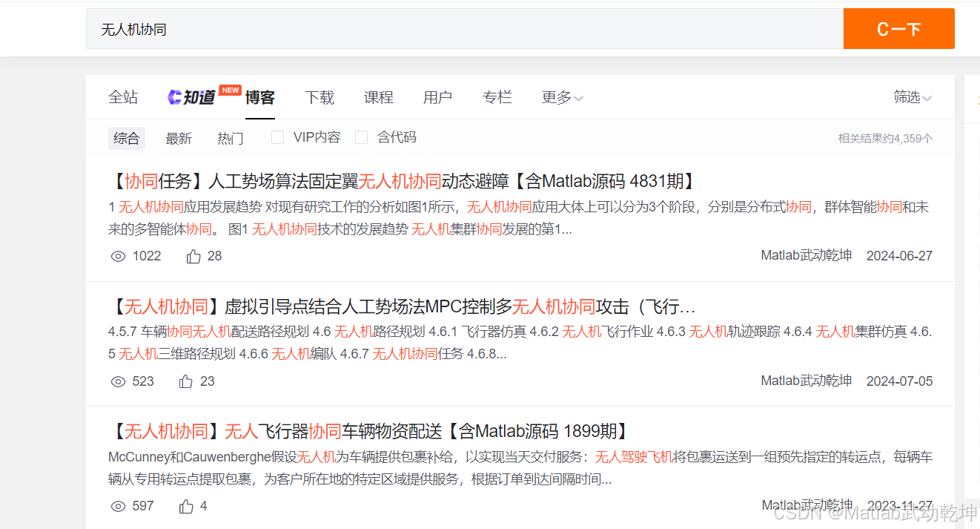Image resolution: width=980 pixels, height=529 pixels.
Task: Enable the VIP内容 checkbox
Action: (277, 137)
